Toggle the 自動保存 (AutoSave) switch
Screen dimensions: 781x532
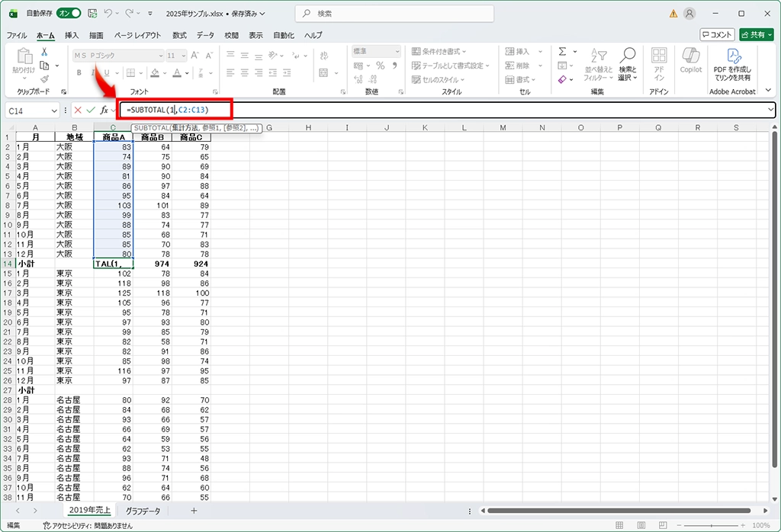coord(69,14)
